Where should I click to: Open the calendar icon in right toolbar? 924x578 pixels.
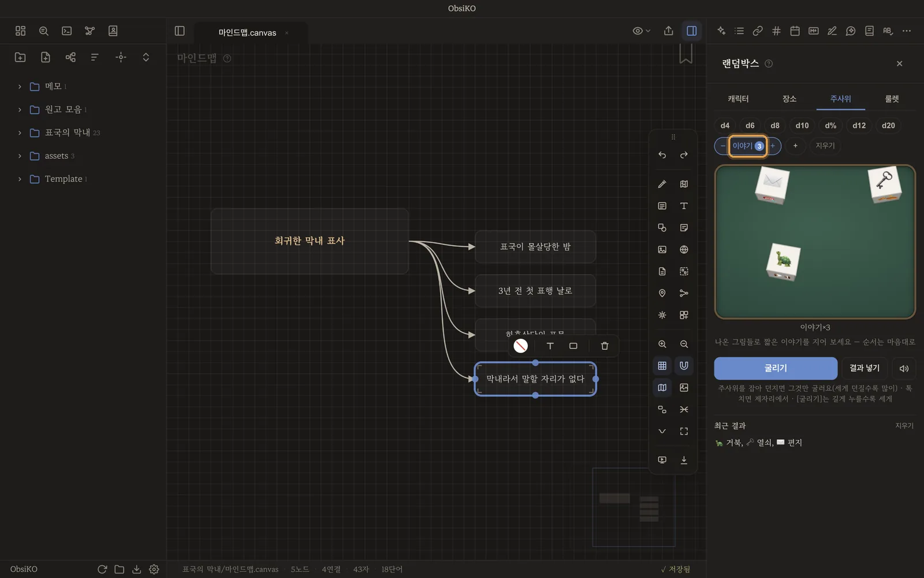(x=795, y=31)
